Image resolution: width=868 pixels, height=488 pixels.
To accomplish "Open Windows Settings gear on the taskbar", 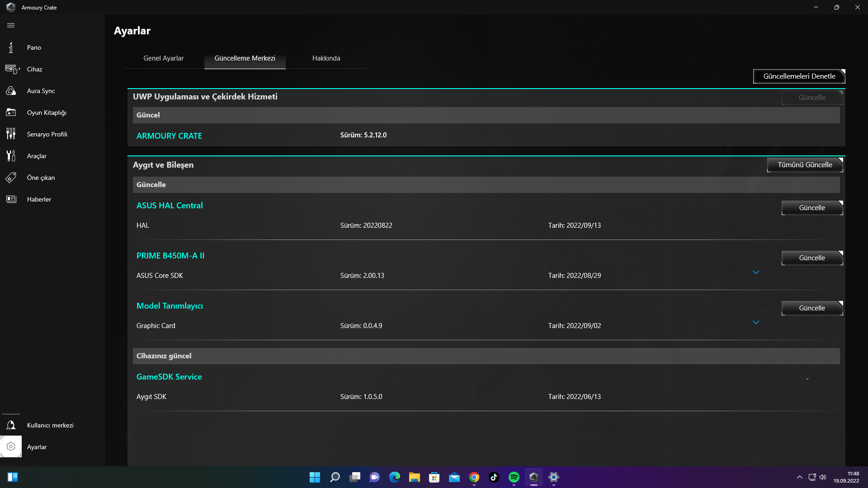I will [x=553, y=477].
